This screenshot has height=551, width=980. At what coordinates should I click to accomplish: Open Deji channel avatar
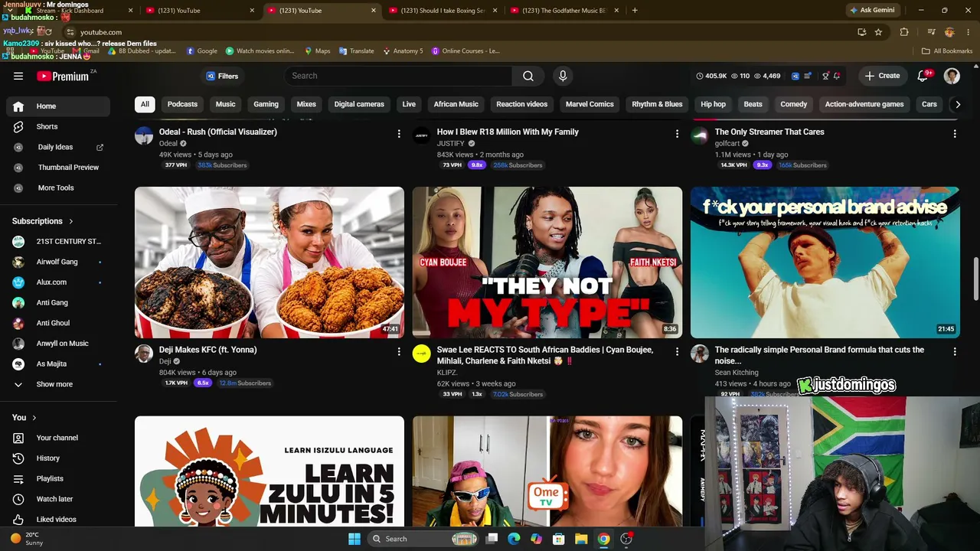point(144,353)
